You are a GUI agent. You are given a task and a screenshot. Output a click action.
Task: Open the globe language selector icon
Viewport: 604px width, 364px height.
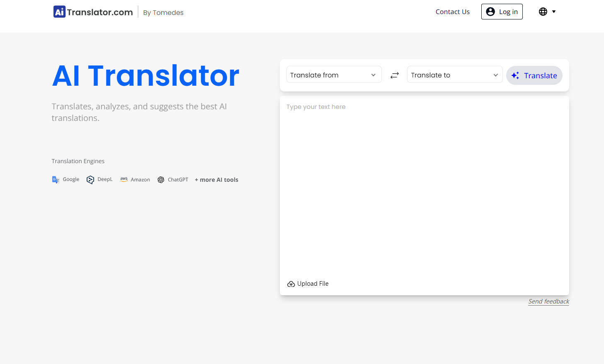tap(543, 12)
